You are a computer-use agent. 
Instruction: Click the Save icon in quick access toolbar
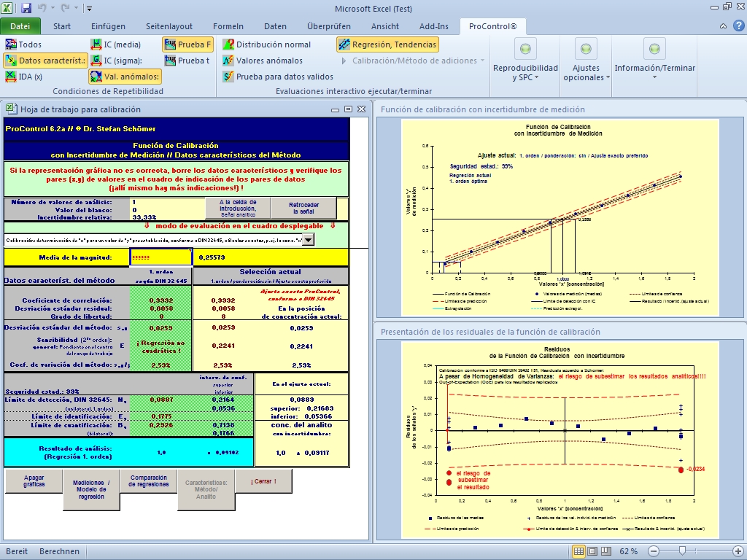26,9
